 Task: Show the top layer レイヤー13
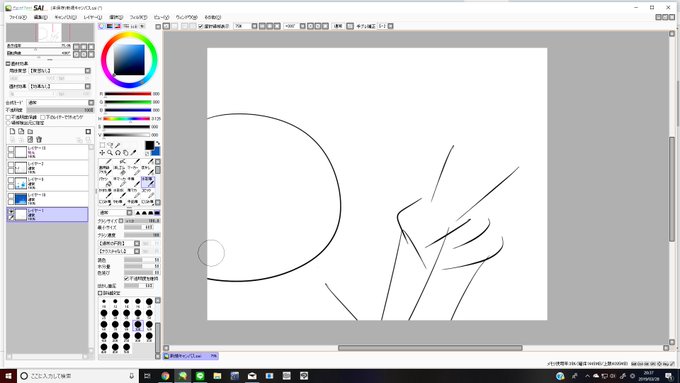(11, 149)
